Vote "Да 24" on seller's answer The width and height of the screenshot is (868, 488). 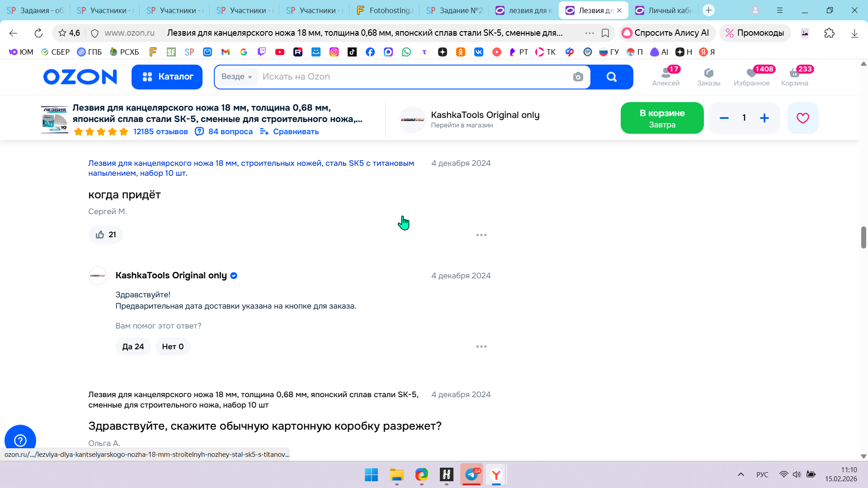click(133, 347)
